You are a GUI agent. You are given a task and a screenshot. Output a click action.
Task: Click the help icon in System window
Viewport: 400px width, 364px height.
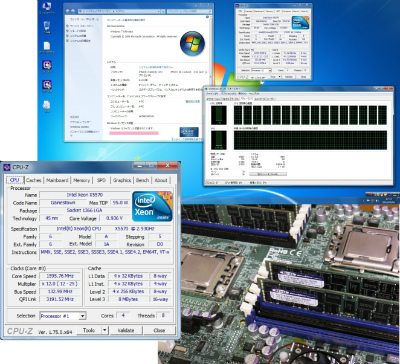208,17
